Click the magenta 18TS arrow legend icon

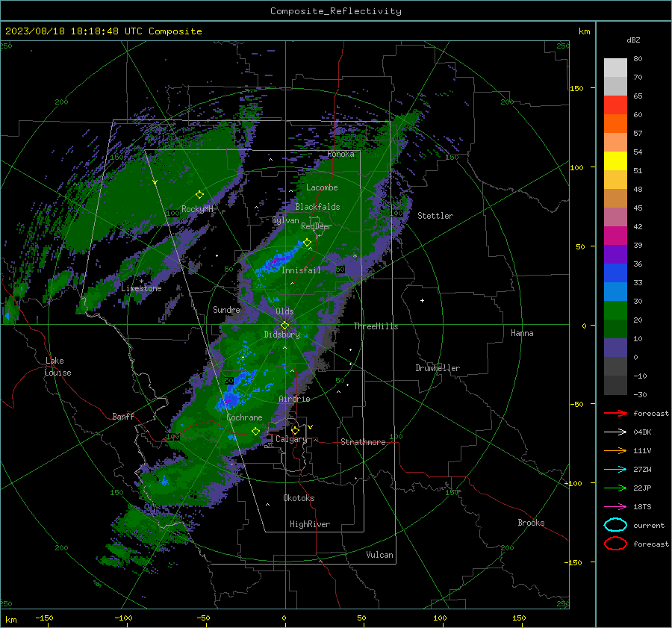615,507
